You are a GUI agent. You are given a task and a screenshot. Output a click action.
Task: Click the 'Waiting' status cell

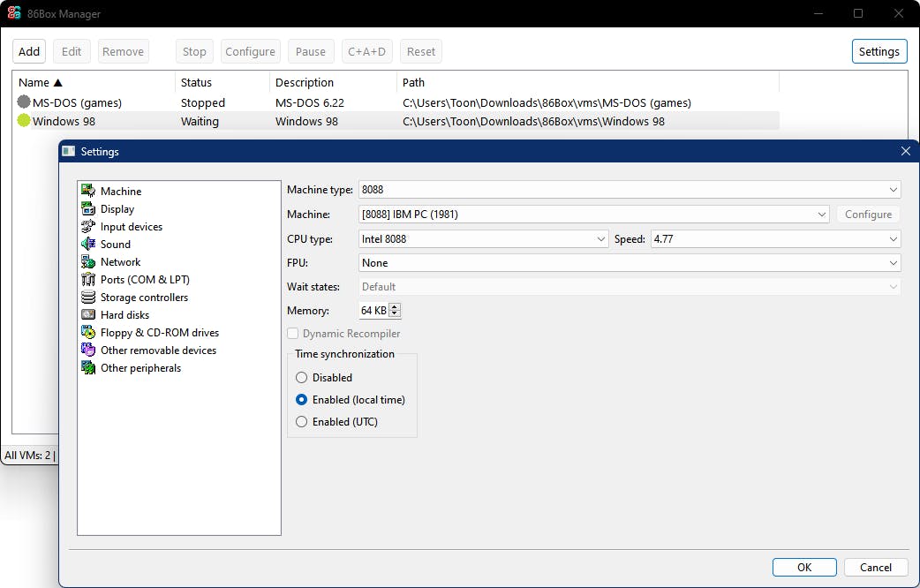click(x=200, y=122)
